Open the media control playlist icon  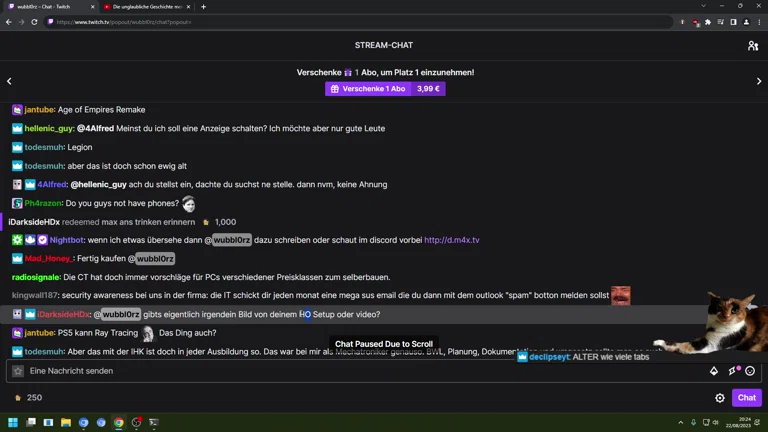point(720,22)
